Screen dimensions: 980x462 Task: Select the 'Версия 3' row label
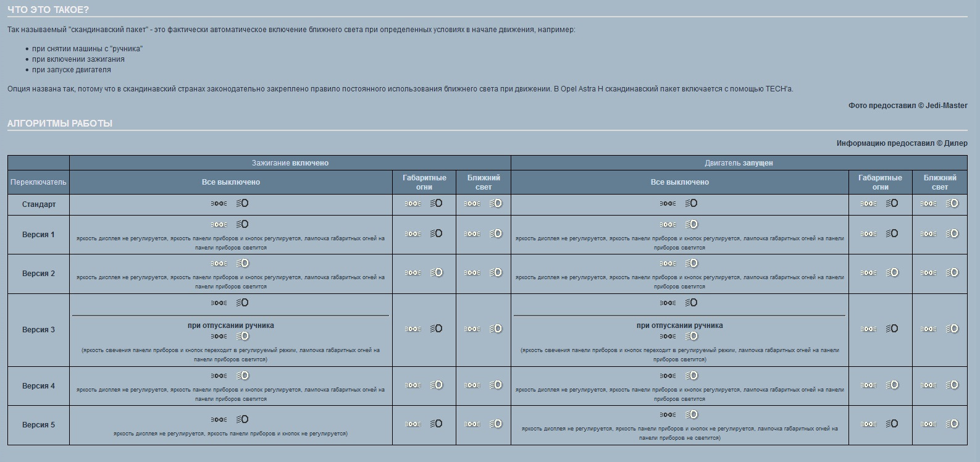click(x=38, y=330)
